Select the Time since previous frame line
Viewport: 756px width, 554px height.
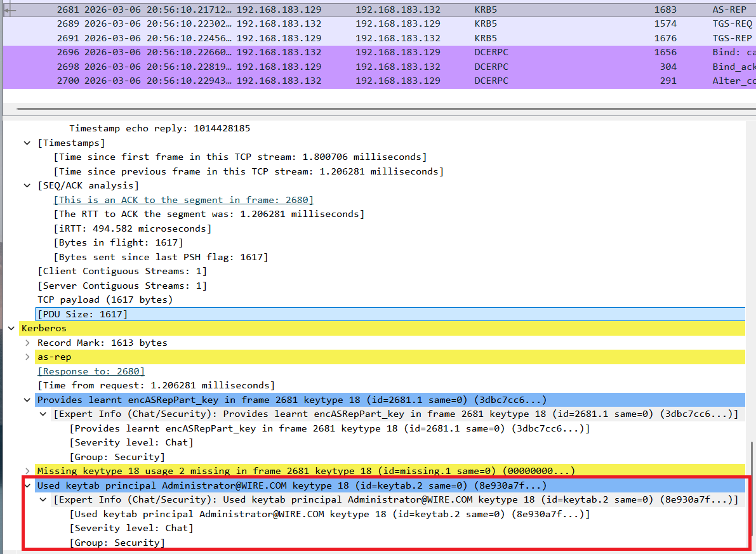pyautogui.click(x=248, y=171)
